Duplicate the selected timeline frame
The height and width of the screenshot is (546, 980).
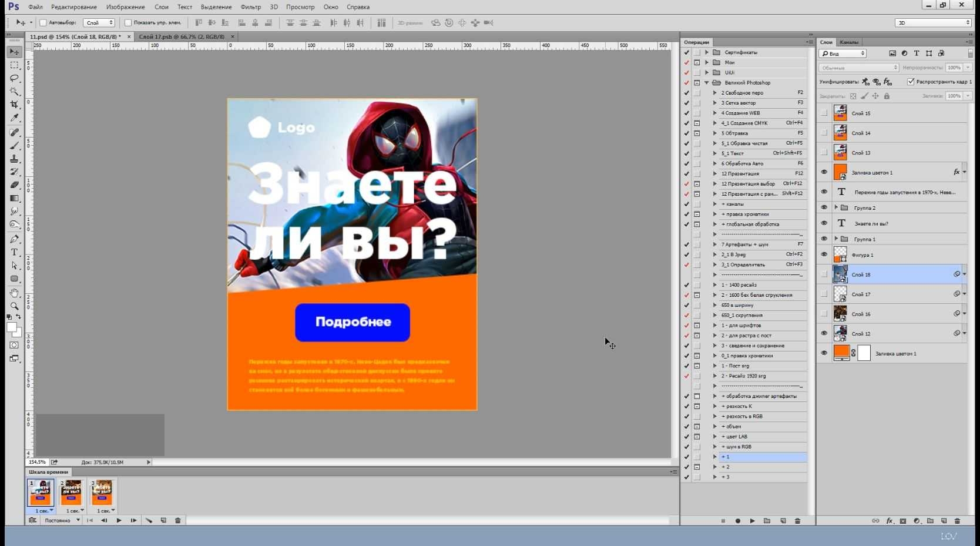pos(163,520)
